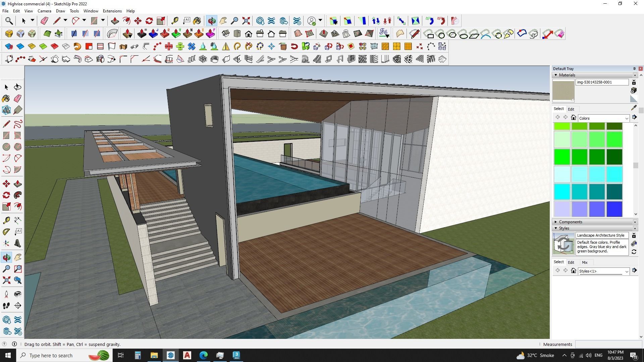Click the sample paint eyedropper in Materials
644x362 pixels.
634,108
